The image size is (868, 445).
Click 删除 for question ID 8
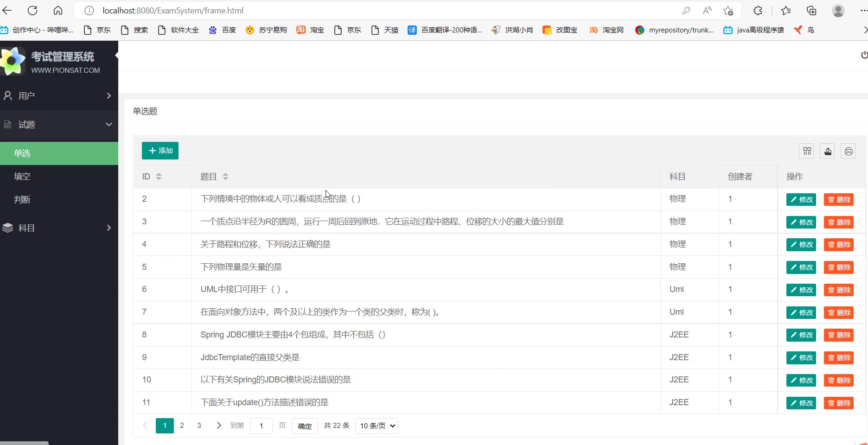tap(839, 335)
